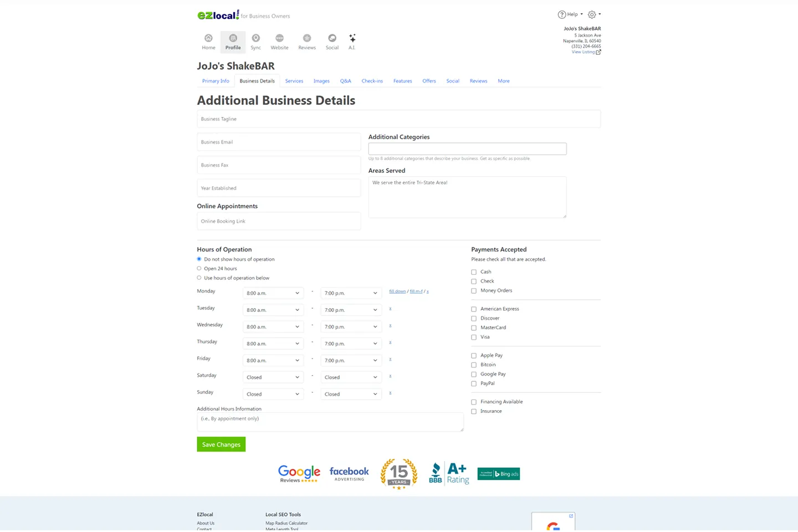The width and height of the screenshot is (798, 532).
Task: Switch to the Offers tab
Action: [x=429, y=81]
